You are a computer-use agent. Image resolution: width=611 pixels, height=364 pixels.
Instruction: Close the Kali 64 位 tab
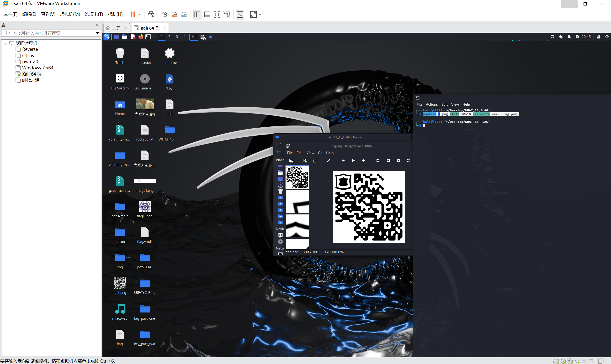[x=165, y=28]
